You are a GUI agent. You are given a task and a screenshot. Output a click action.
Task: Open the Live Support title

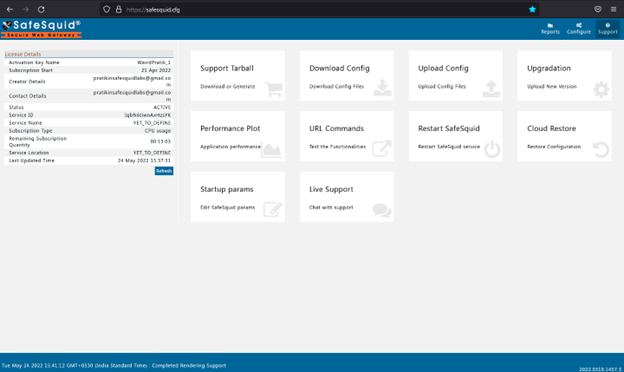click(331, 189)
